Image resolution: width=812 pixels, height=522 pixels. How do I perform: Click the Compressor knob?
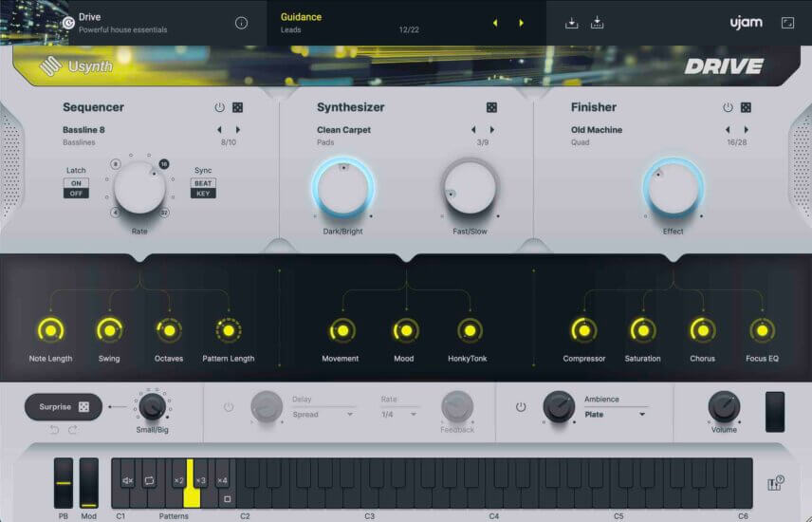[584, 330]
